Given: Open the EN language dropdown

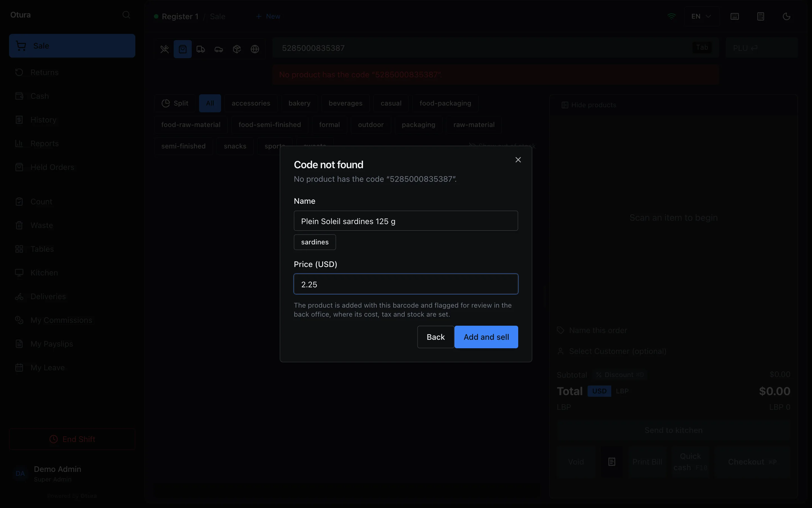Looking at the screenshot, I should coord(701,16).
